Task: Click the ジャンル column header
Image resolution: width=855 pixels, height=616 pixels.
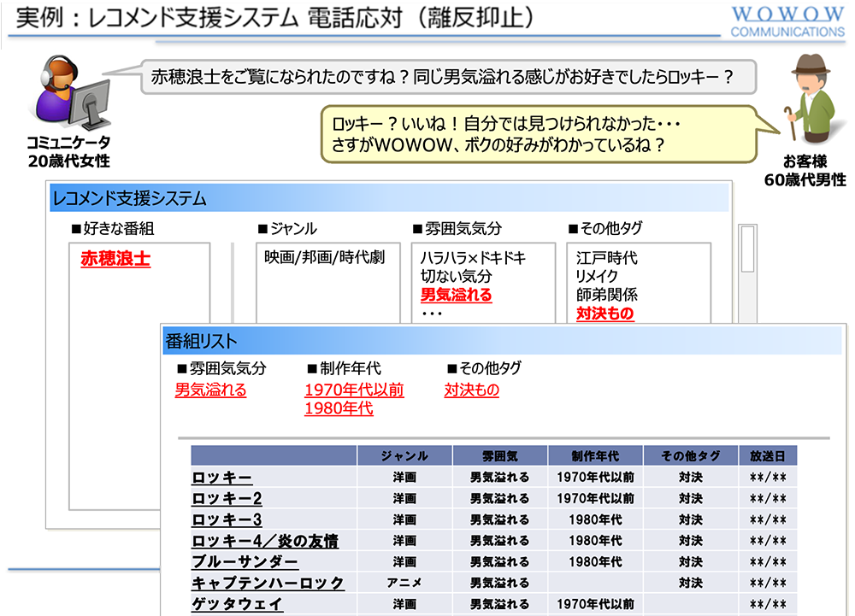Action: (x=404, y=456)
